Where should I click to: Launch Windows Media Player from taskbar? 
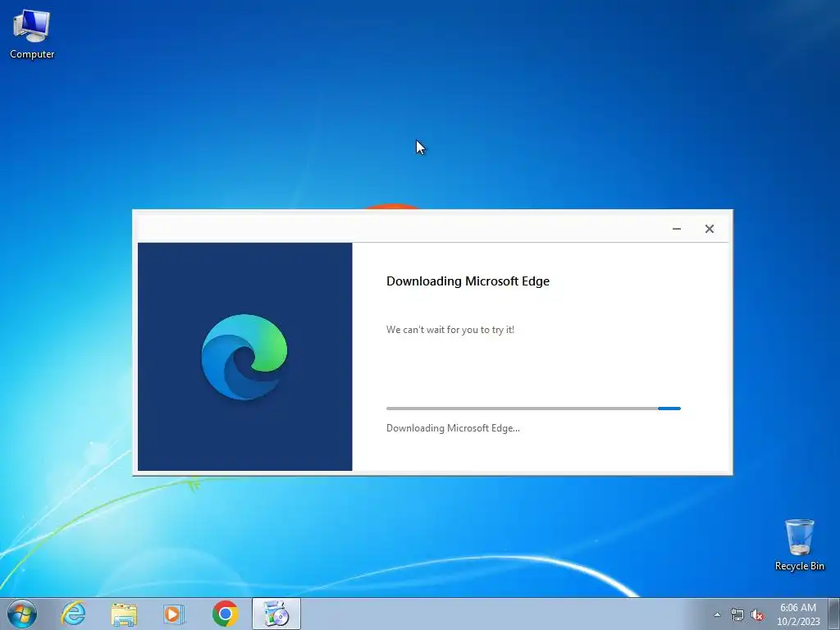tap(174, 614)
